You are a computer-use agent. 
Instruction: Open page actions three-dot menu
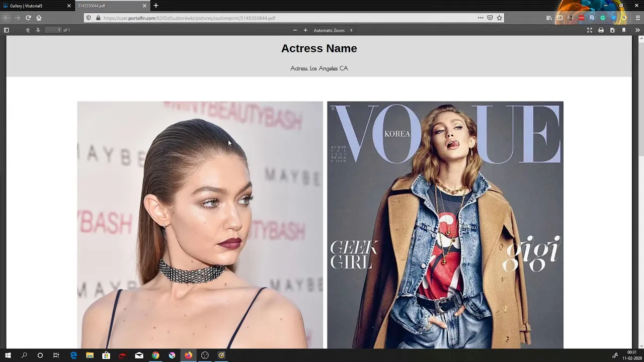(x=480, y=18)
